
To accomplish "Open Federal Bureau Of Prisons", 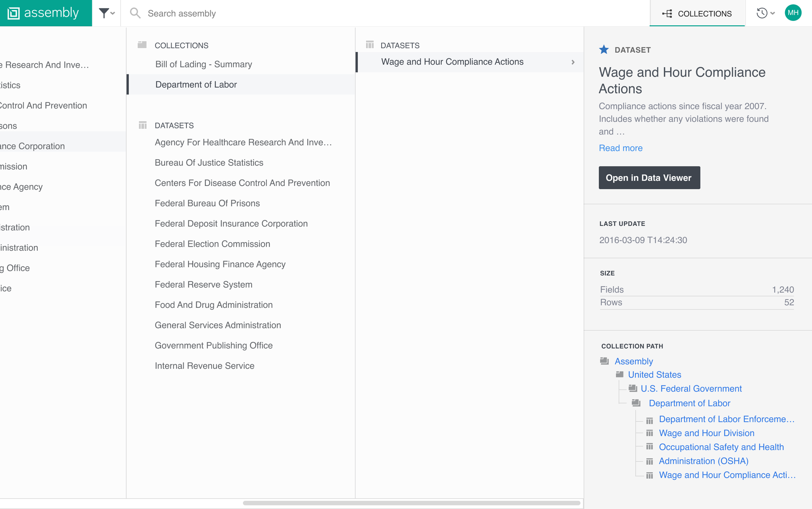I will (x=207, y=203).
